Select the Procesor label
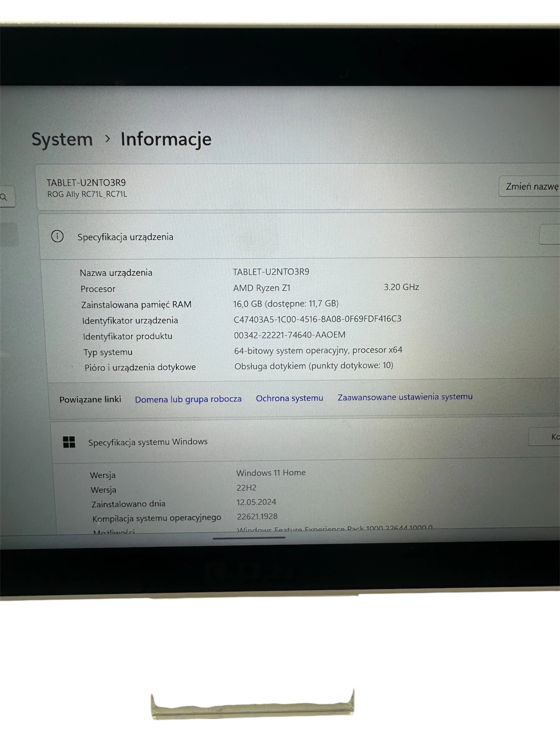Screen dimensions: 560x746 point(98,289)
